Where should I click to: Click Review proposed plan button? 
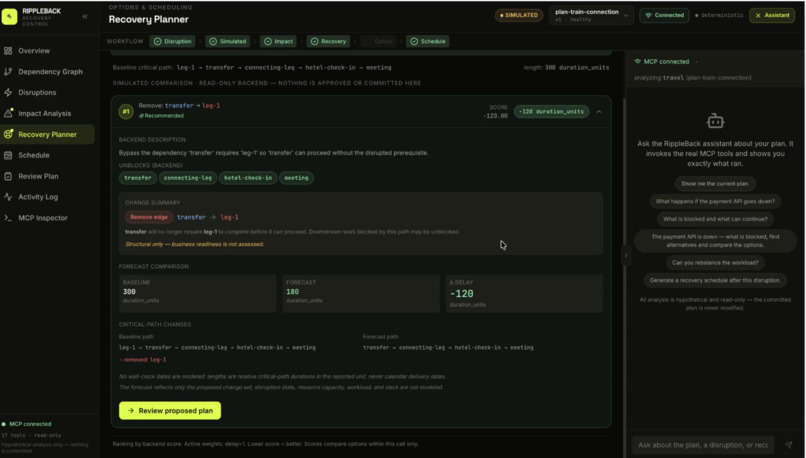170,411
